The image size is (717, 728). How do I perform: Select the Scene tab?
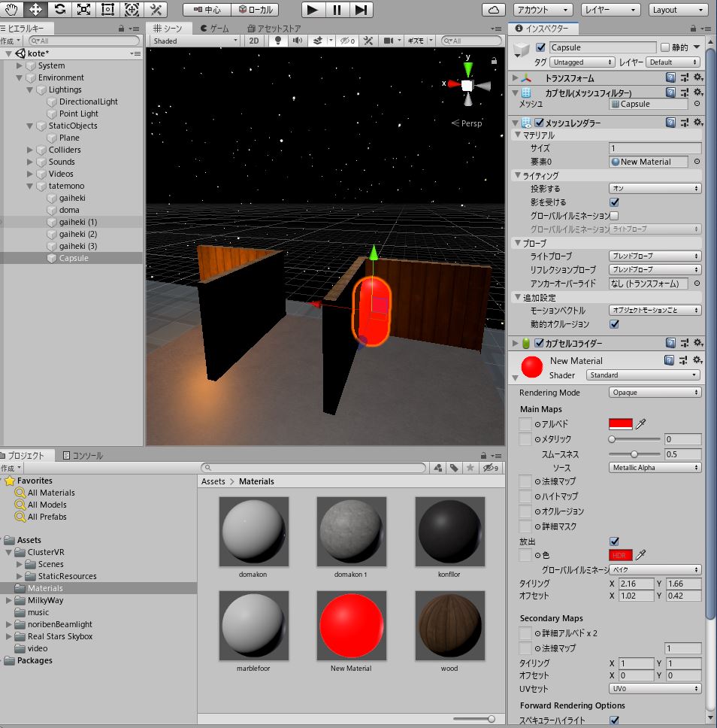point(168,29)
